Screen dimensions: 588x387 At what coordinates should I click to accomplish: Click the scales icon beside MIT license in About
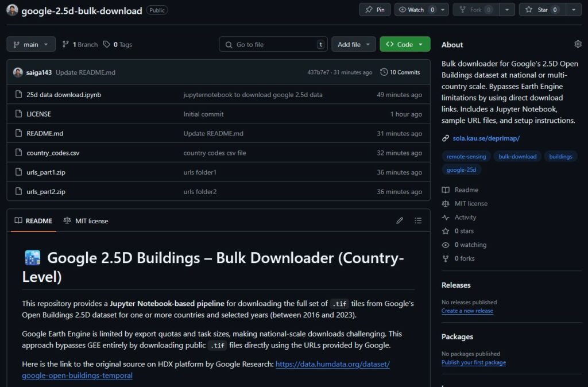click(x=446, y=204)
